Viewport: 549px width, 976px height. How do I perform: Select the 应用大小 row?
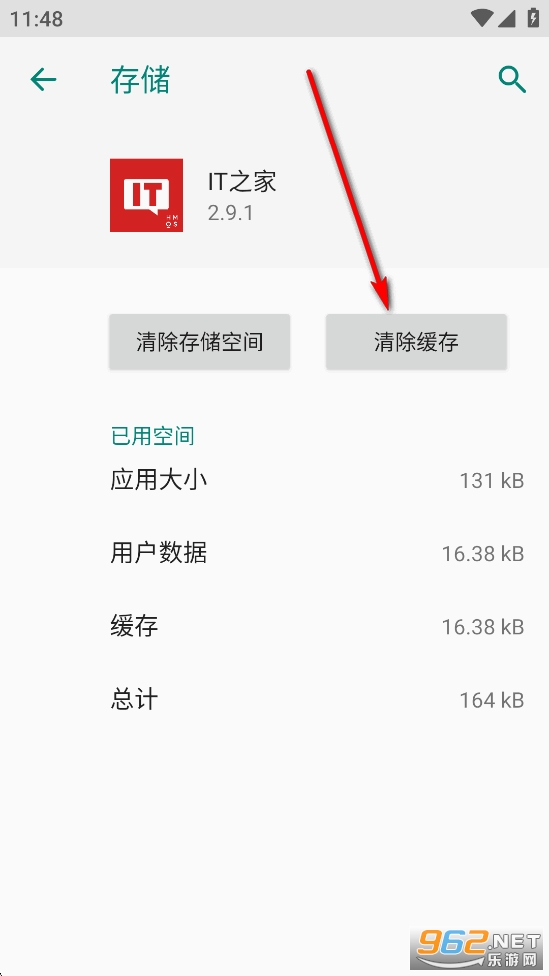(x=317, y=480)
